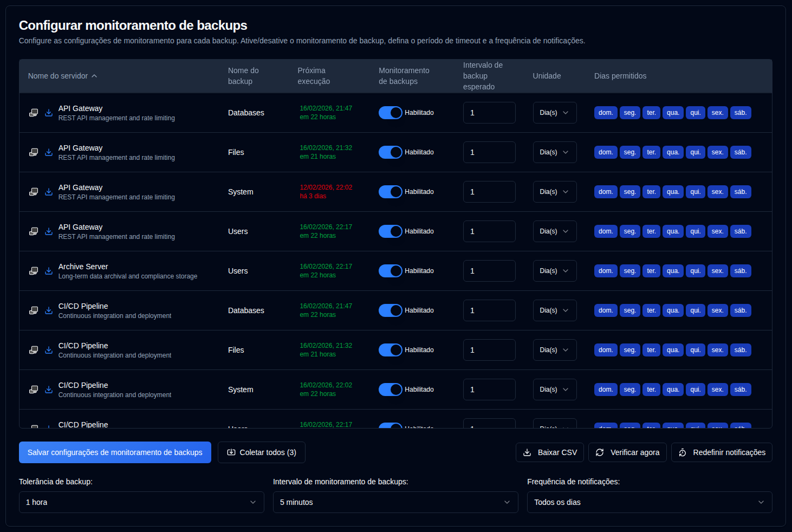The height and width of the screenshot is (532, 792).
Task: Click download icon for CI/CD Pipeline System backup
Action: point(49,390)
